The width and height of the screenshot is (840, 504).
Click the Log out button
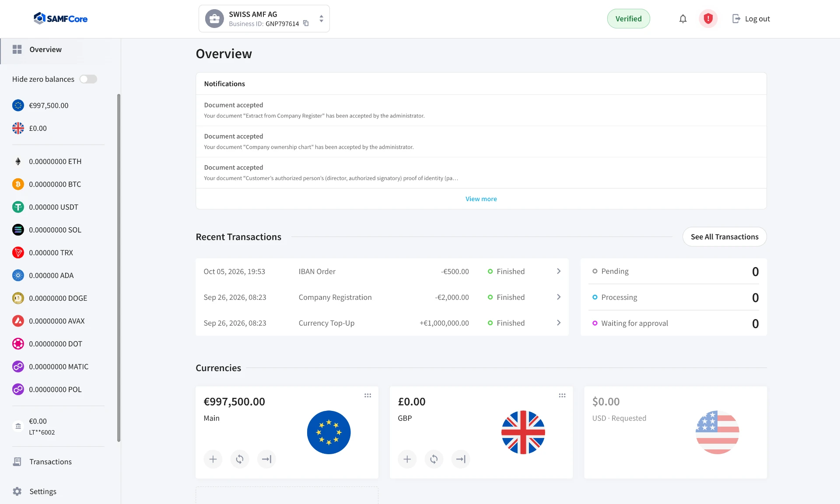click(x=751, y=19)
